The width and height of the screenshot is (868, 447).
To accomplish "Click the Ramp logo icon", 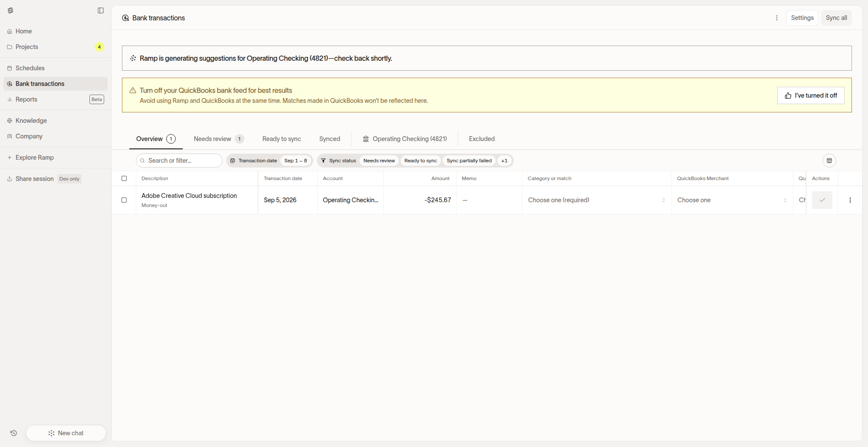I will (x=10, y=10).
